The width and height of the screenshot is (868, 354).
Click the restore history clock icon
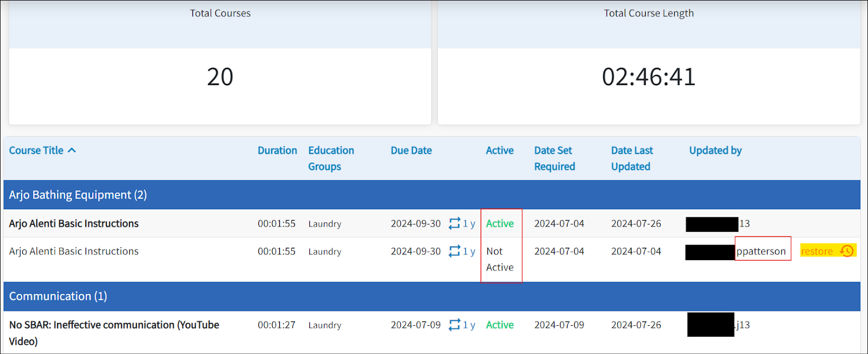(x=846, y=251)
